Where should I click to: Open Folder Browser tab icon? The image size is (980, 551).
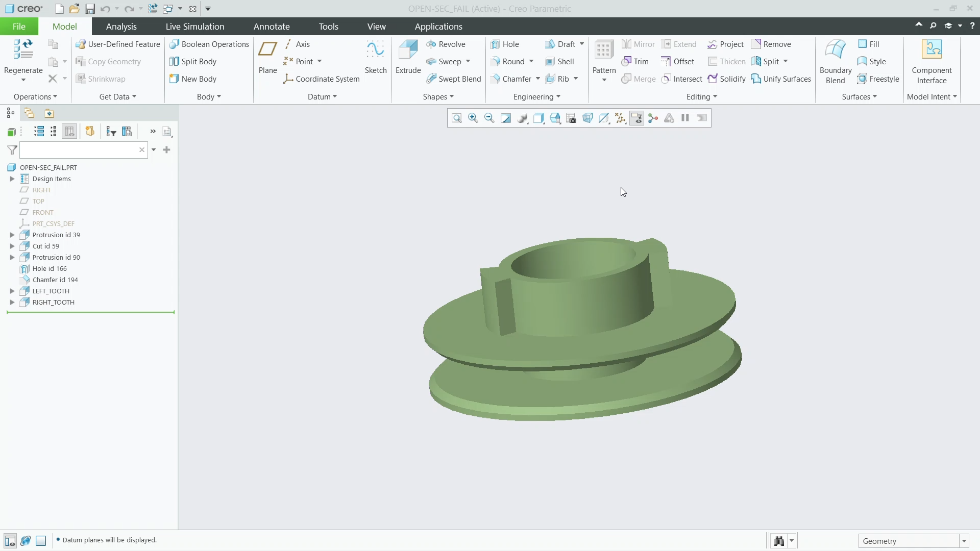(29, 113)
